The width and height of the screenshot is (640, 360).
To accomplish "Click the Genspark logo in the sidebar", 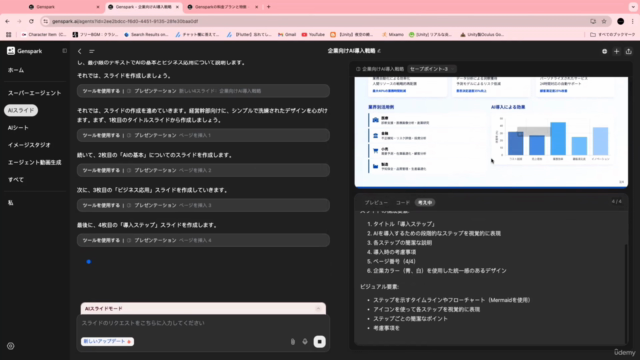I will click(x=24, y=51).
